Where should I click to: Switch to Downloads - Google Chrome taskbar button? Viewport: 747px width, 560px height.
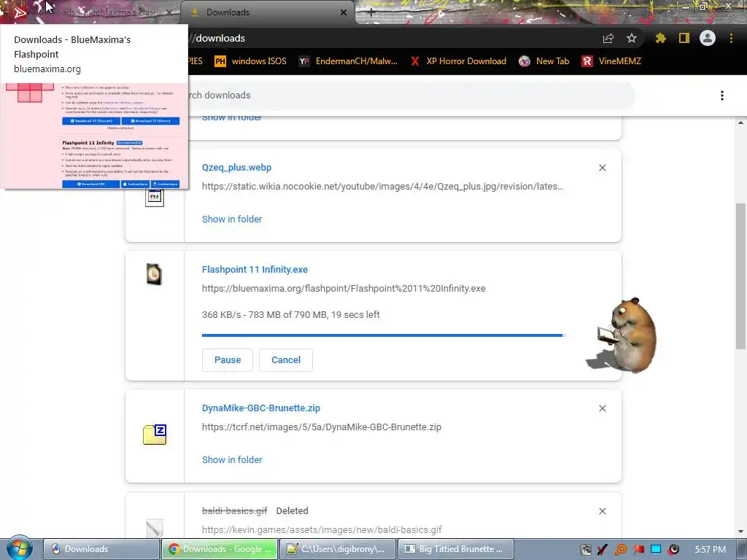coord(219,549)
